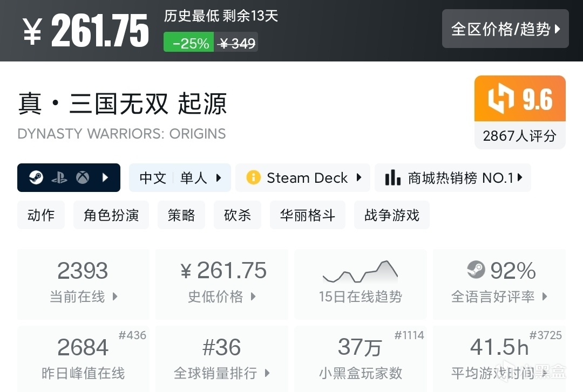The height and width of the screenshot is (392, 583).
Task: Click the store bestseller bar chart icon
Action: pyautogui.click(x=393, y=177)
